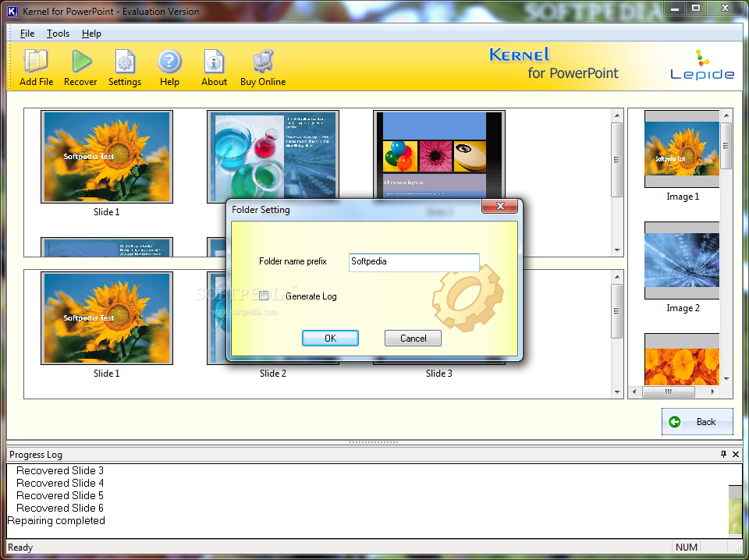Select Slide 1 thumbnail in top pane
Image resolution: width=749 pixels, height=560 pixels.
tap(107, 157)
